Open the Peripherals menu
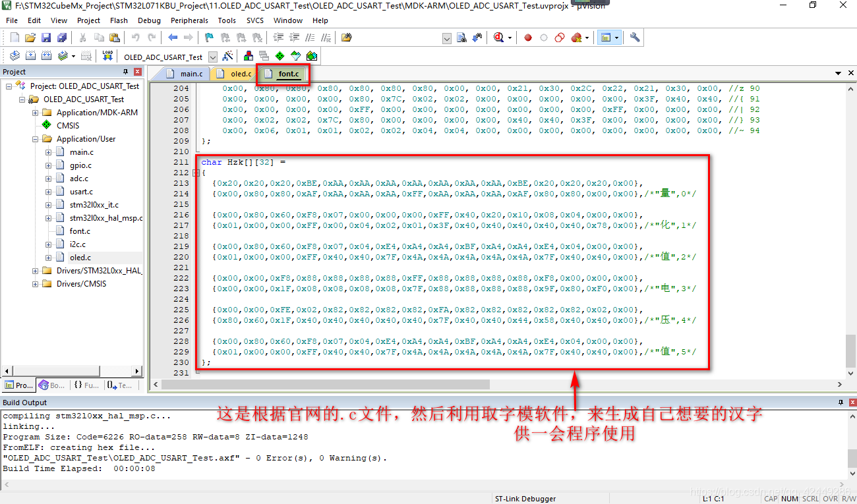857x504 pixels. click(x=189, y=20)
